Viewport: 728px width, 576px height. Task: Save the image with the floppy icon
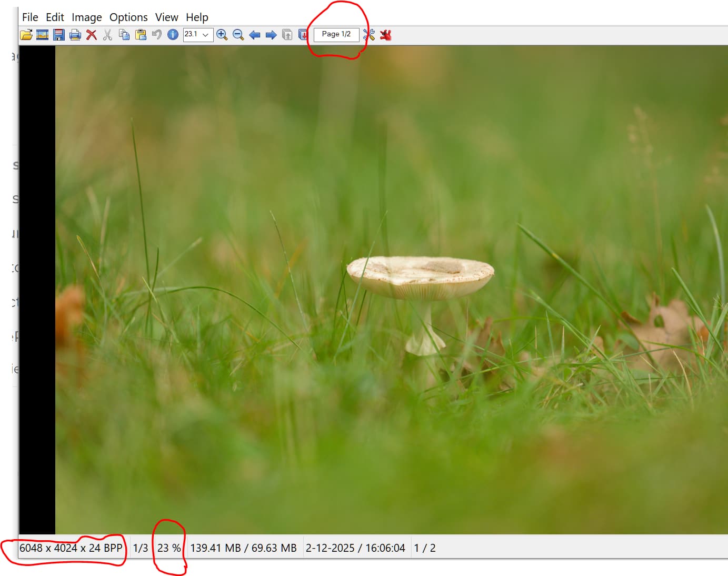[x=58, y=35]
